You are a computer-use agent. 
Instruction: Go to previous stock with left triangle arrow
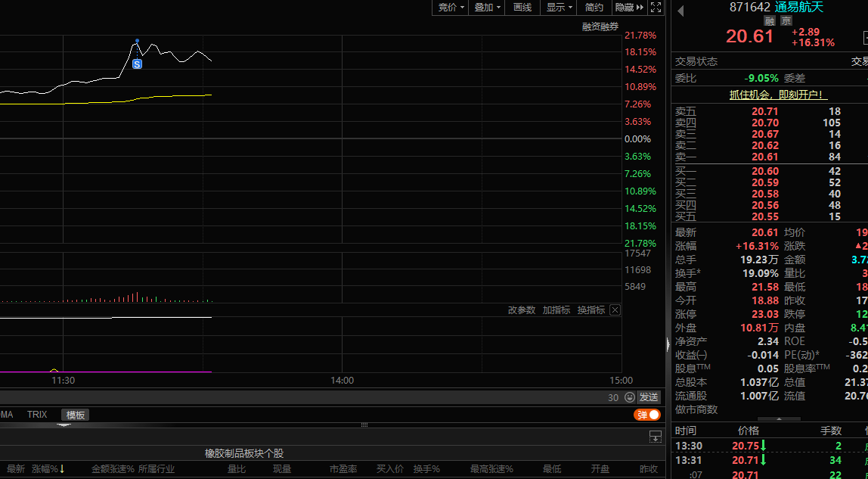pos(680,10)
